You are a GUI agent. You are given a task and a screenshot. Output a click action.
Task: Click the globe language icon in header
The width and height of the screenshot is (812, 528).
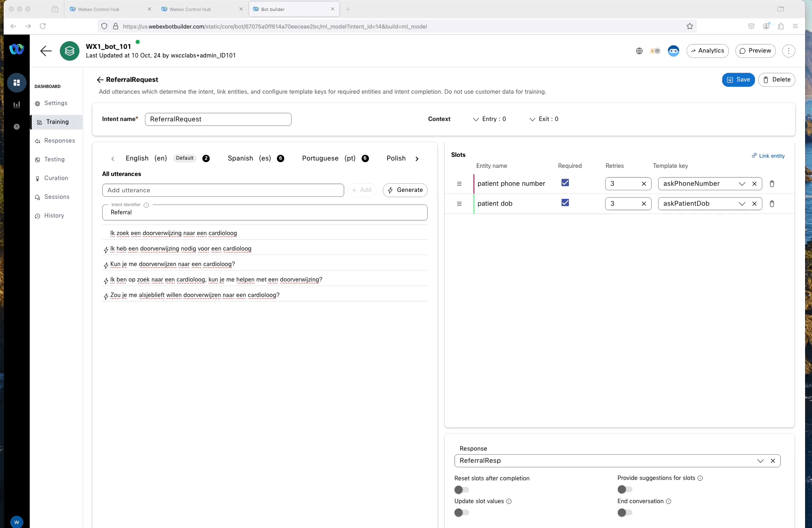(x=639, y=51)
